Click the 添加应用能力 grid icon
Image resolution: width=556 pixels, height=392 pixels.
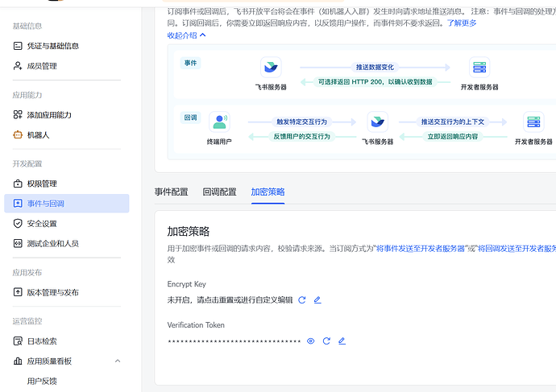tap(18, 115)
